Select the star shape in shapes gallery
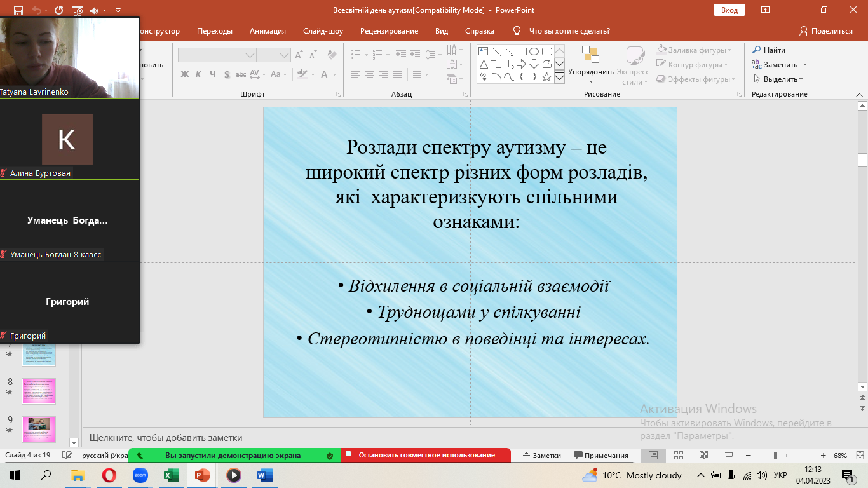This screenshot has height=488, width=868. pyautogui.click(x=546, y=77)
